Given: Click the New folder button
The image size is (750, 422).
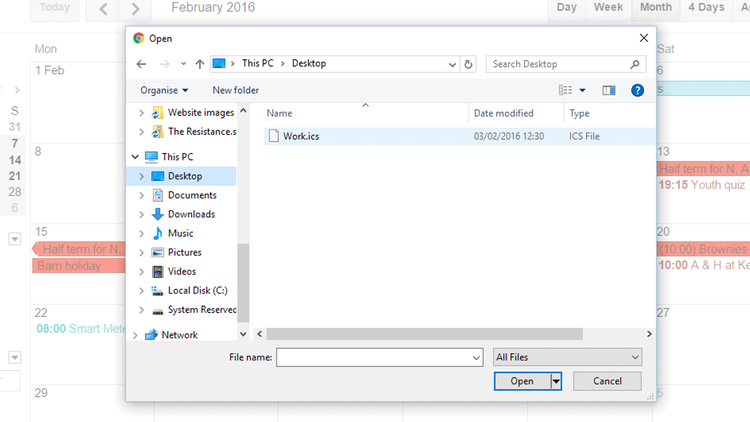Looking at the screenshot, I should click(x=235, y=90).
